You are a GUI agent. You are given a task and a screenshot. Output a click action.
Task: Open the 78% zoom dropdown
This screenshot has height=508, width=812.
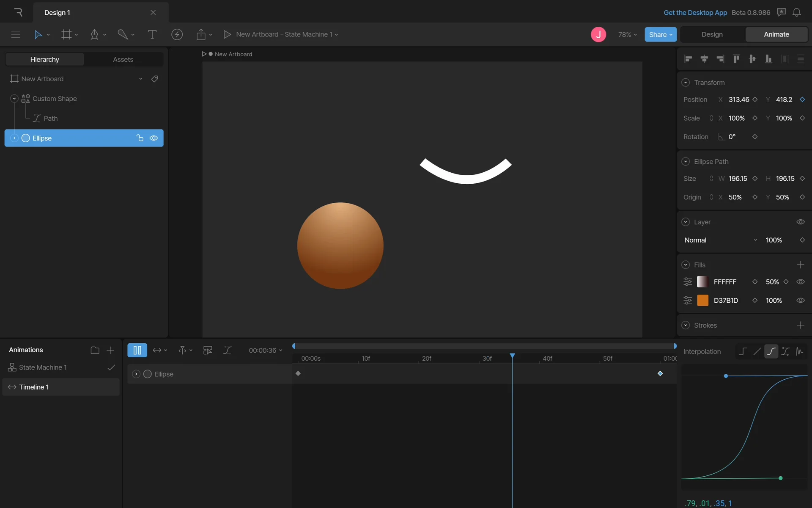(627, 35)
